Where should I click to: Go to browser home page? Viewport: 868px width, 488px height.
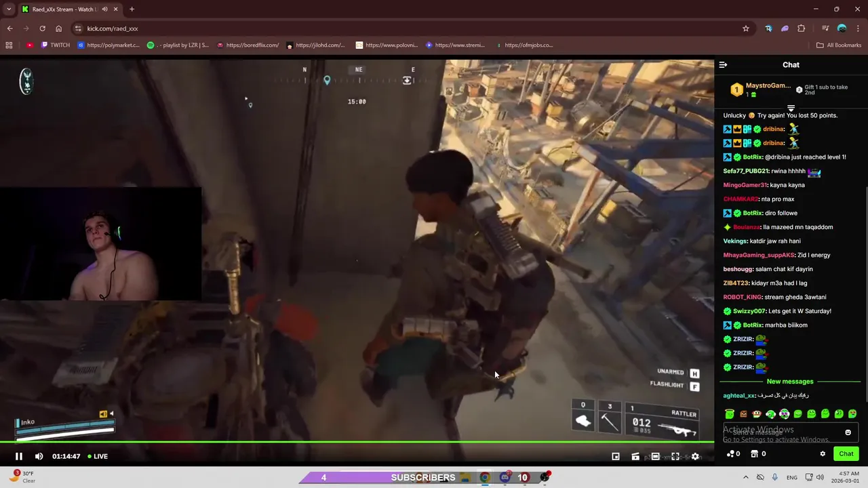(58, 28)
